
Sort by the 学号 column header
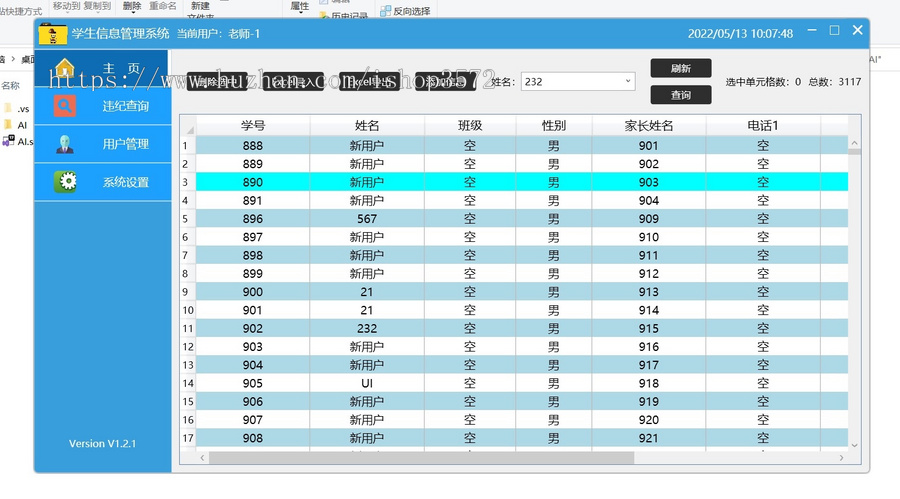pyautogui.click(x=253, y=126)
